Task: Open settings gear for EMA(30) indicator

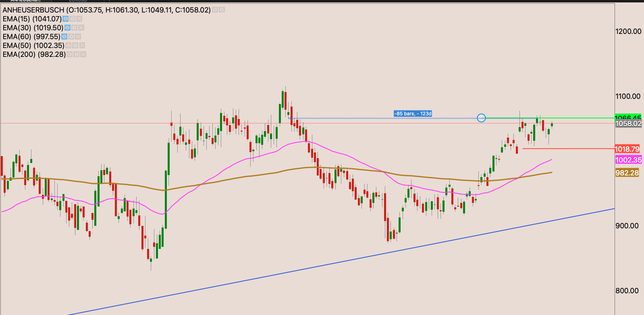Action: coord(75,28)
